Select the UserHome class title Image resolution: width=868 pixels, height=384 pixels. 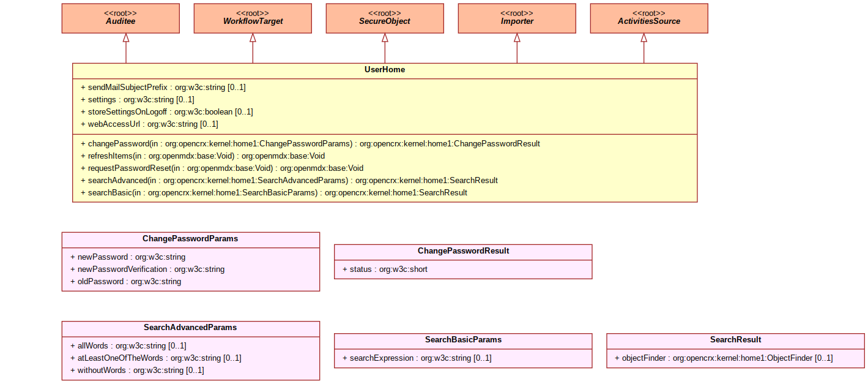[x=385, y=70]
